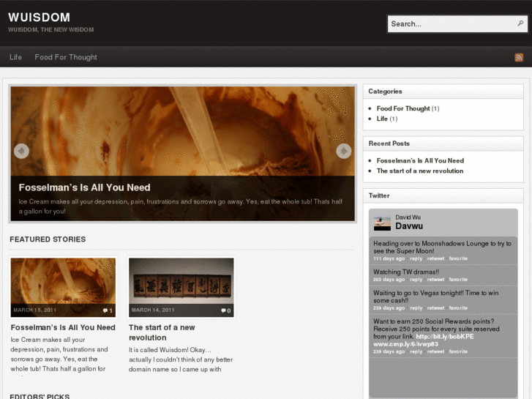Open slider headline Fosselman's Is All You Need

pos(84,187)
